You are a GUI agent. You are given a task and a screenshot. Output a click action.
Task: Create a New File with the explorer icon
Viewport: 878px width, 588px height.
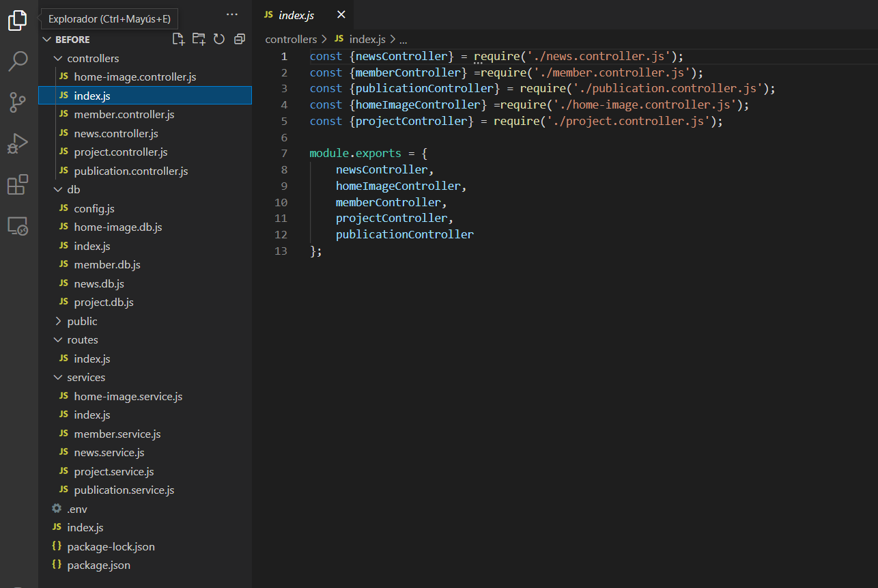coord(178,39)
